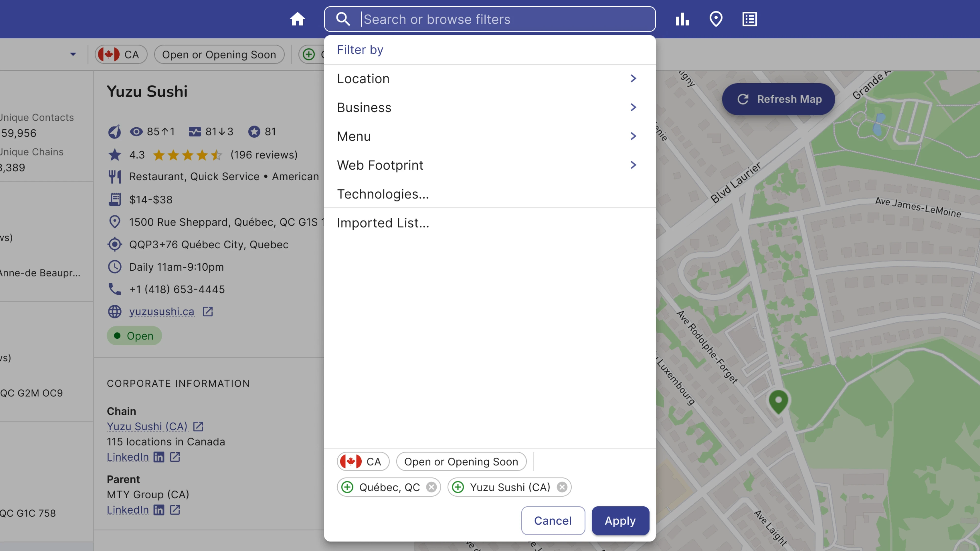Screen dimensions: 980x551
Task: Open the Imported List... filter
Action: (x=490, y=223)
